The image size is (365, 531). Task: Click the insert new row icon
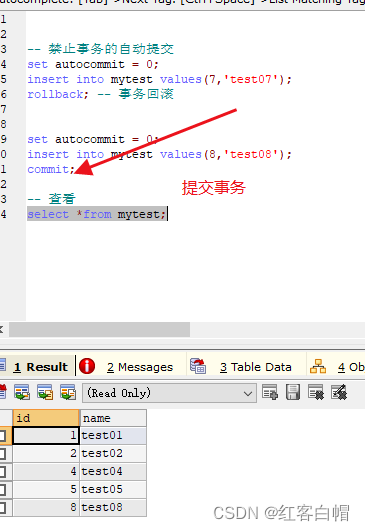point(270,392)
